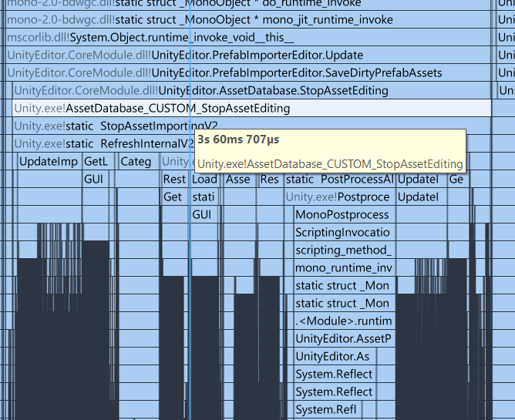Click the mono_runtime_inv frame
This screenshot has height=420, width=515.
(345, 268)
